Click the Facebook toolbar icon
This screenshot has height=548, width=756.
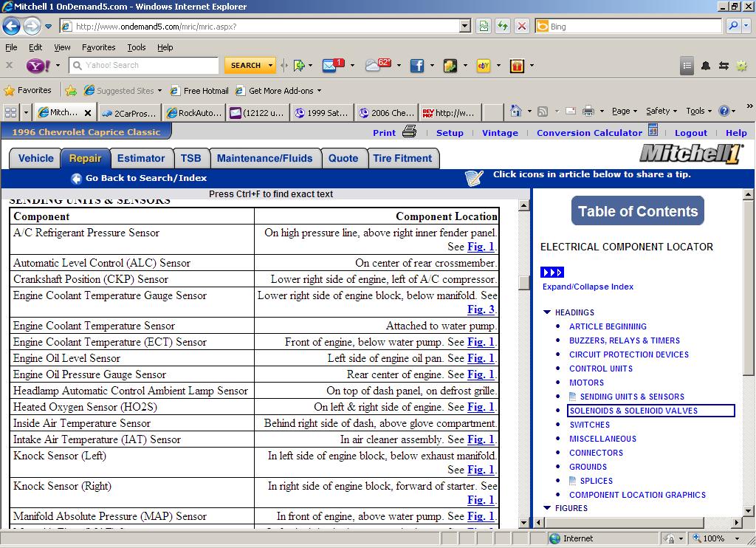(x=417, y=66)
